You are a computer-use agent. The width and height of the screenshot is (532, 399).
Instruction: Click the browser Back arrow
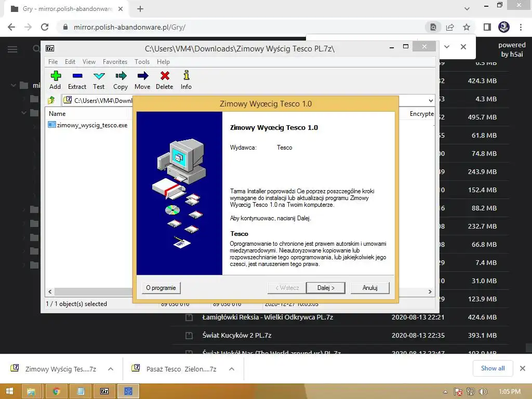pyautogui.click(x=11, y=27)
